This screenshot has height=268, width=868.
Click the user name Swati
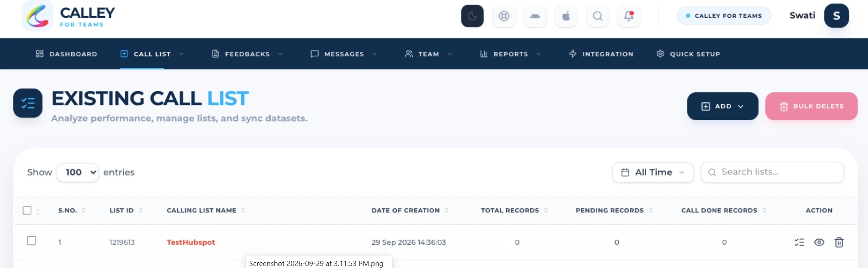802,15
